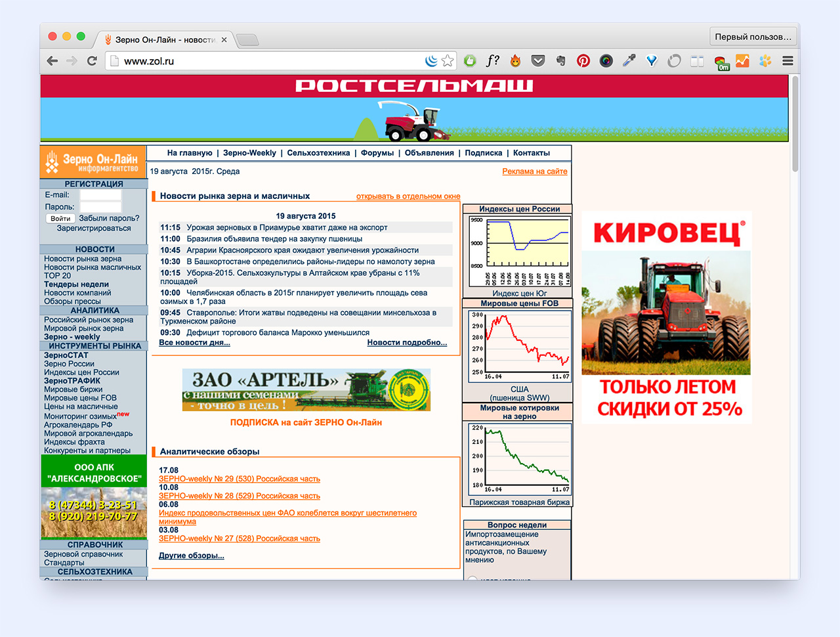Open Форумы in the top menu
The height and width of the screenshot is (637, 840).
377,153
